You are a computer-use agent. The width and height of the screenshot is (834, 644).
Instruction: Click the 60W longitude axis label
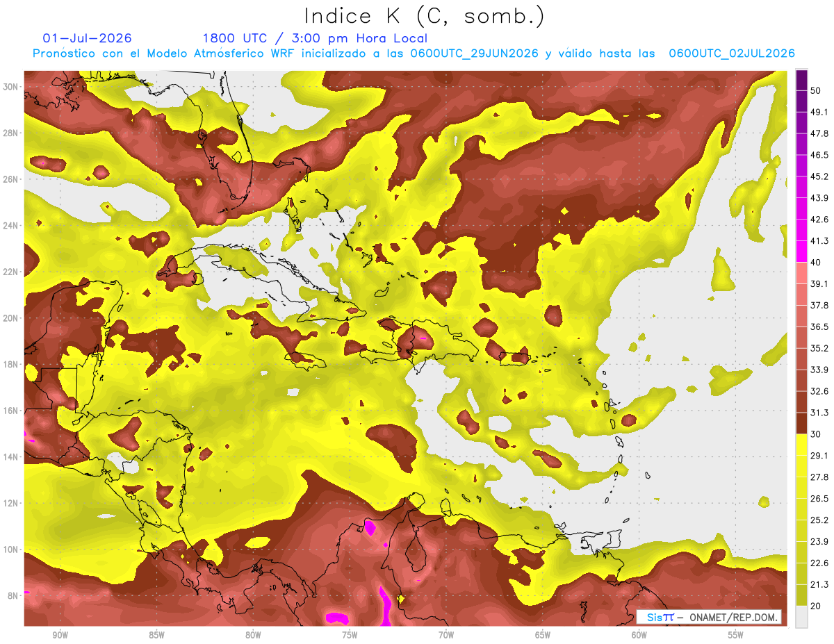pyautogui.click(x=639, y=635)
